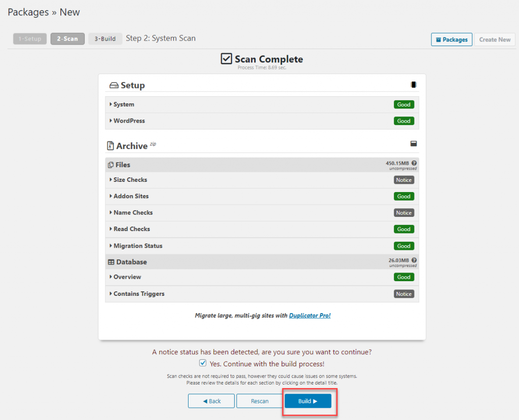Viewport: 519px width, 420px height.
Task: Expand the Name Checks details
Action: pyautogui.click(x=262, y=213)
